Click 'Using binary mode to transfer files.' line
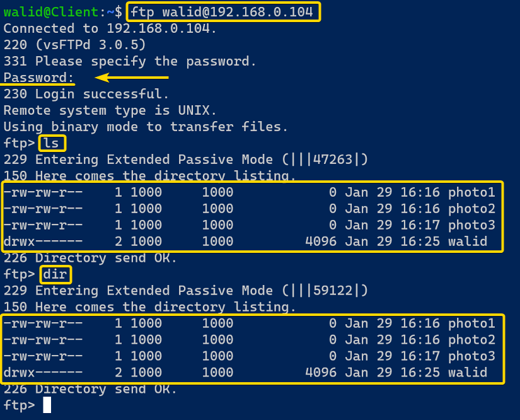520x420 pixels. pos(146,127)
